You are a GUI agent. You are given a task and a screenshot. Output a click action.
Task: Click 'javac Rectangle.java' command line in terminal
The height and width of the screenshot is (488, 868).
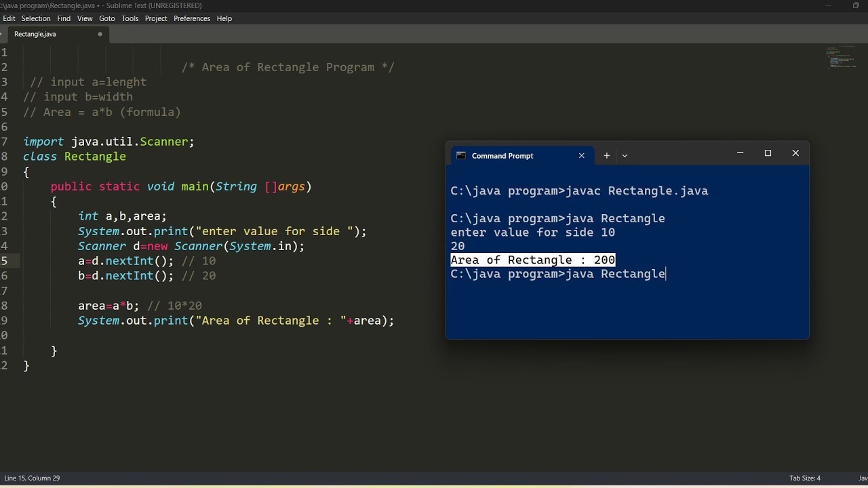[579, 191]
